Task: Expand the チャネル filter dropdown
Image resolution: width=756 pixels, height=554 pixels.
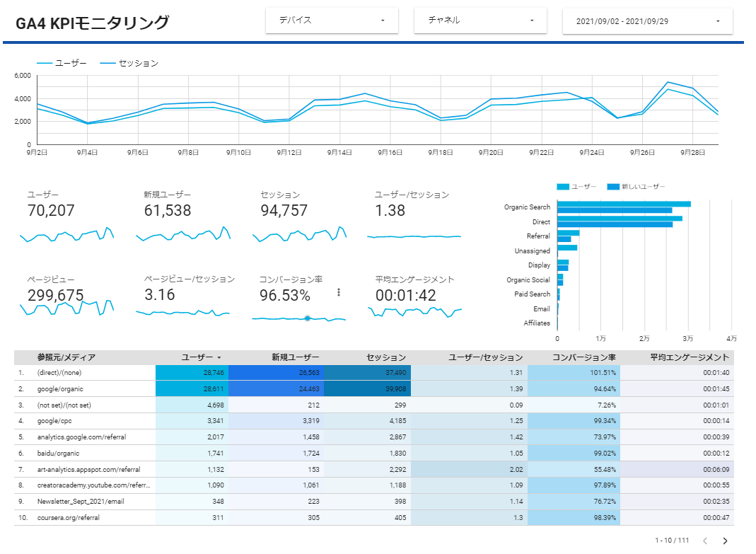Action: coord(480,21)
